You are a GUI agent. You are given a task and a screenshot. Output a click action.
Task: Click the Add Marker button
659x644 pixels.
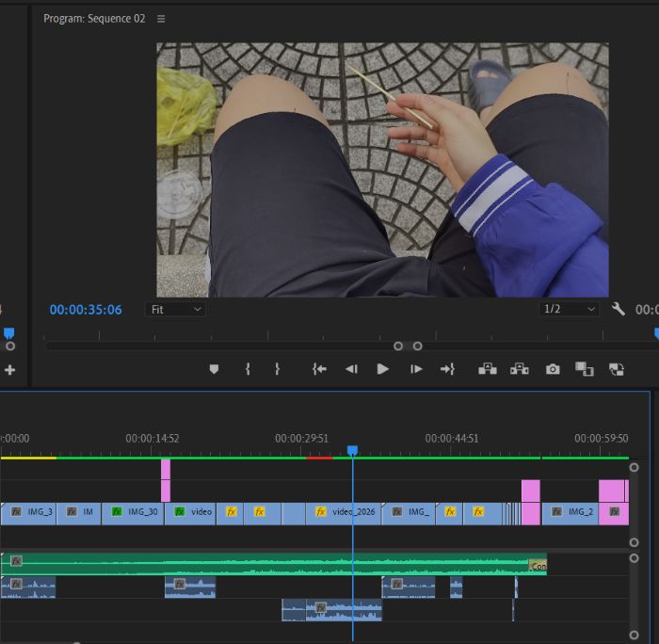(214, 369)
